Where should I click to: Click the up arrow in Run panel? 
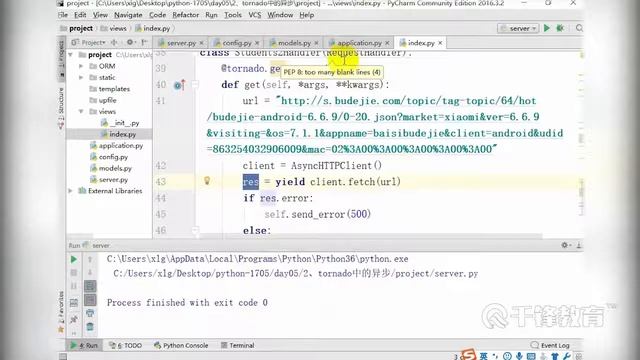[90, 259]
